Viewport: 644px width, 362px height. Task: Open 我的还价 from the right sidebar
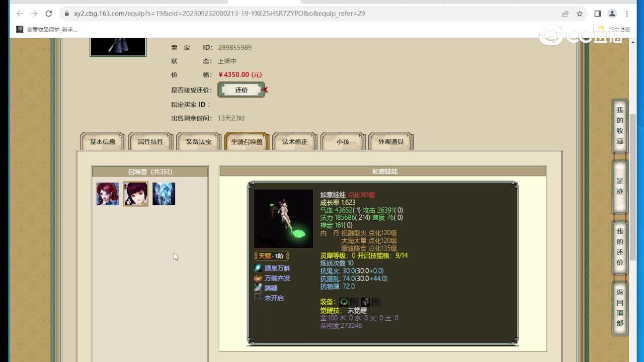(x=620, y=247)
